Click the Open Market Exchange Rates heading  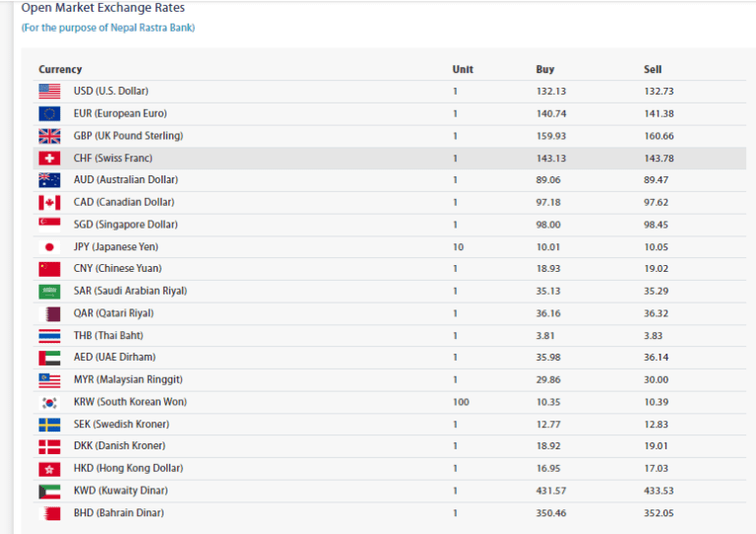102,8
